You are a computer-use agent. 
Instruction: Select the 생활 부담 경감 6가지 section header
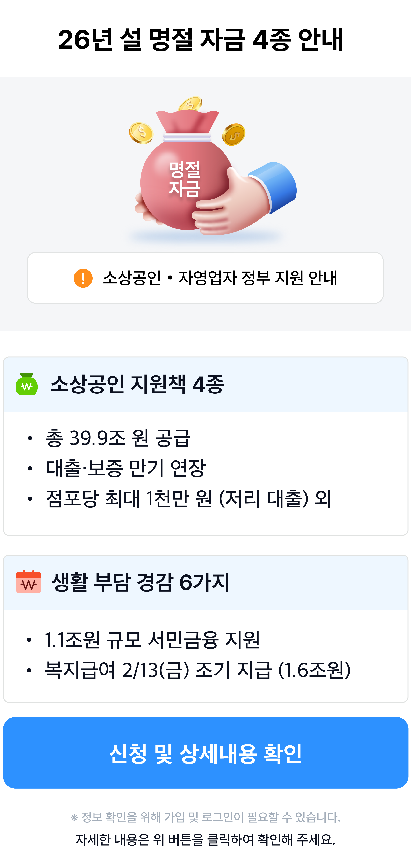[x=140, y=582]
